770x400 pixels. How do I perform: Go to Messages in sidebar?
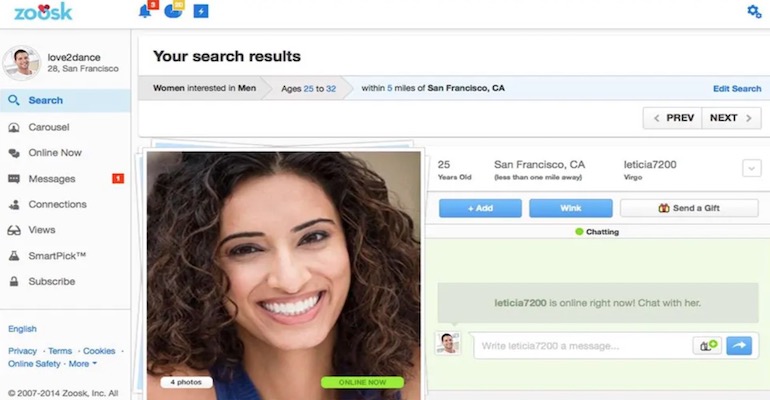pos(52,179)
